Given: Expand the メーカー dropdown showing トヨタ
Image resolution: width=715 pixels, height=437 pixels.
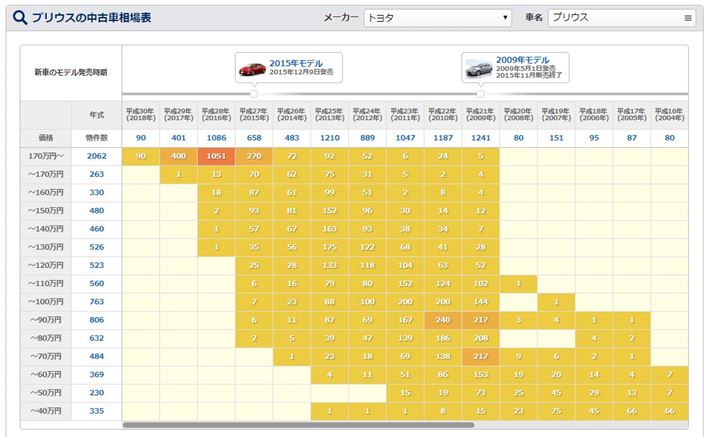Looking at the screenshot, I should tap(436, 18).
